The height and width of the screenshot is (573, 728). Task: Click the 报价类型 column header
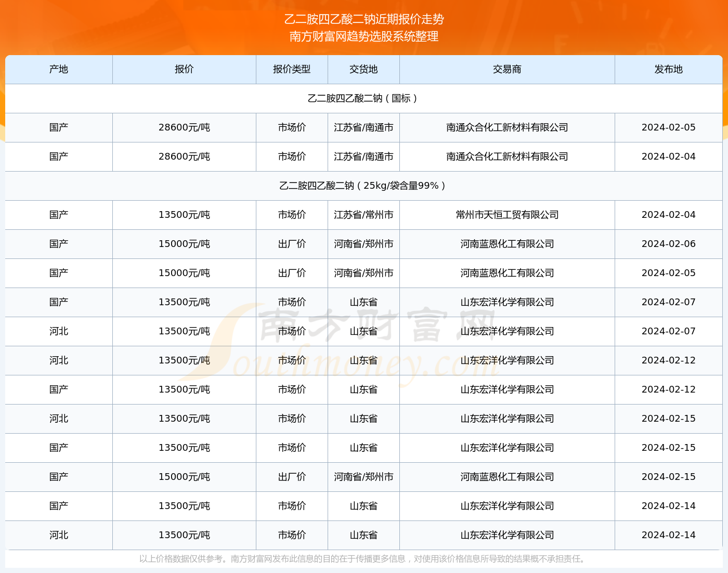(x=292, y=69)
